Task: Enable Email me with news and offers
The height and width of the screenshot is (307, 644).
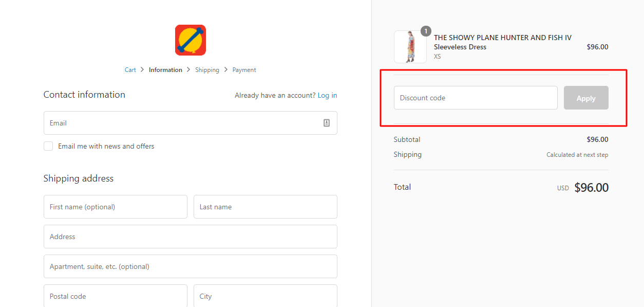Action: pos(48,146)
